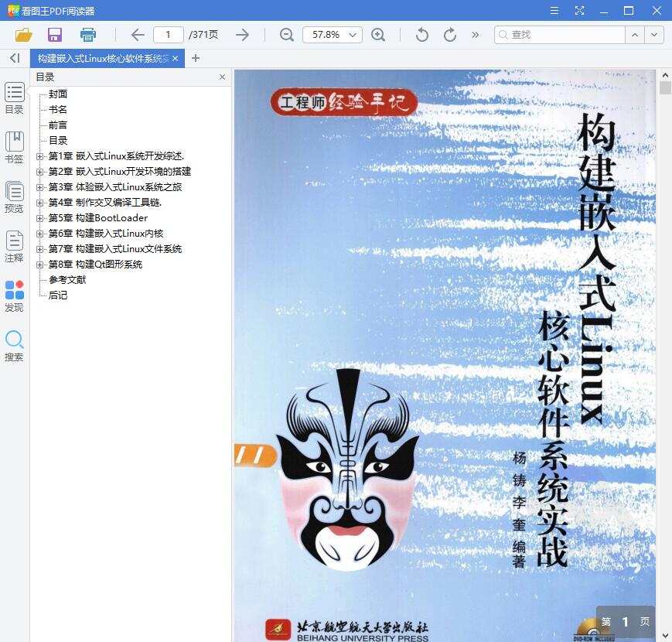Expand 第8章 构建Qt图形系统
This screenshot has height=642, width=672.
coord(40,265)
